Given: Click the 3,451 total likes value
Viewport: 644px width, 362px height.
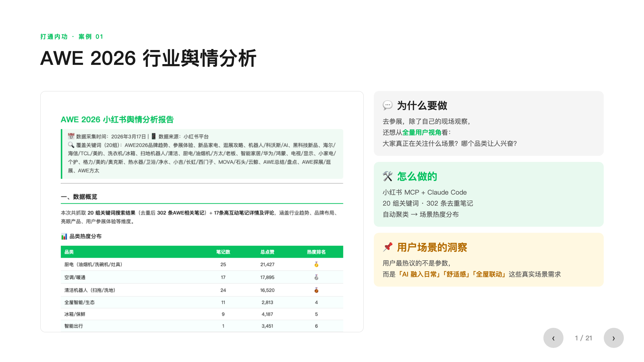Looking at the screenshot, I should click(267, 326).
